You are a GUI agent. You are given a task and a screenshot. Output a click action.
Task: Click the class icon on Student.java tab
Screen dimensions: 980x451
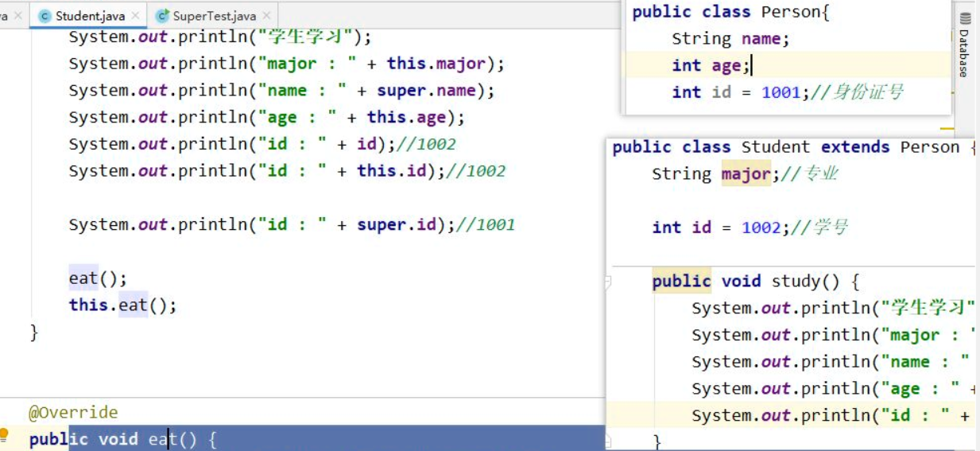tap(45, 16)
